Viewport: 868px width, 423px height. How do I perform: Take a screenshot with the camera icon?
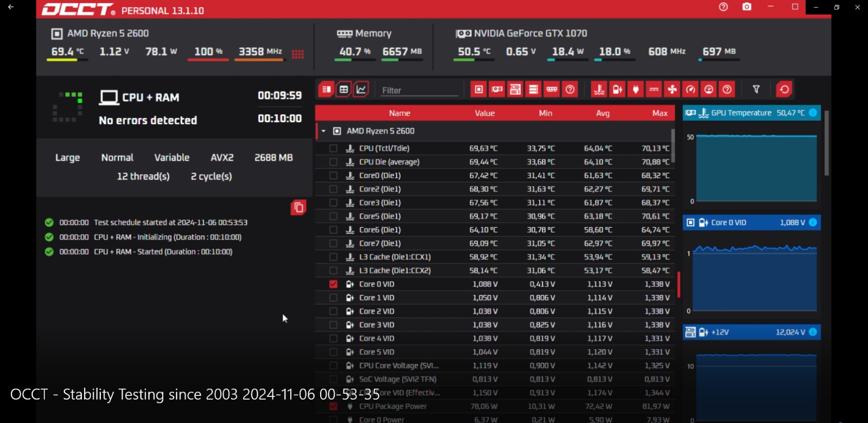[x=747, y=7]
